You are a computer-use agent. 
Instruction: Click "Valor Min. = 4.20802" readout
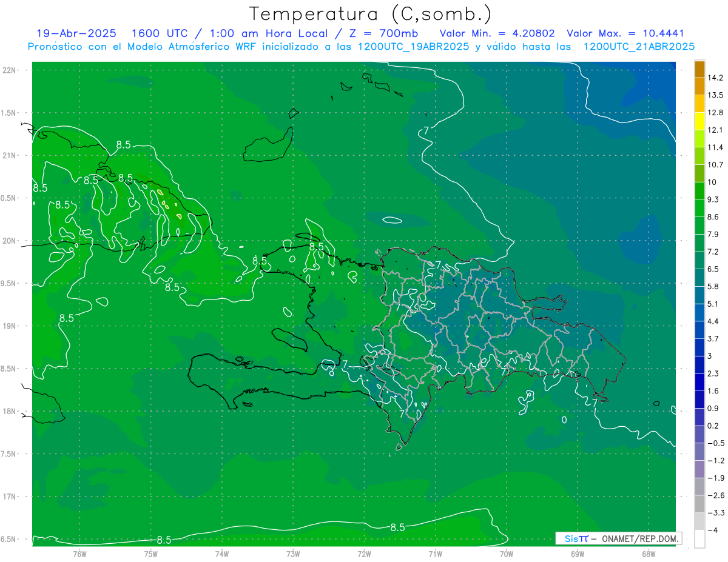coord(497,33)
